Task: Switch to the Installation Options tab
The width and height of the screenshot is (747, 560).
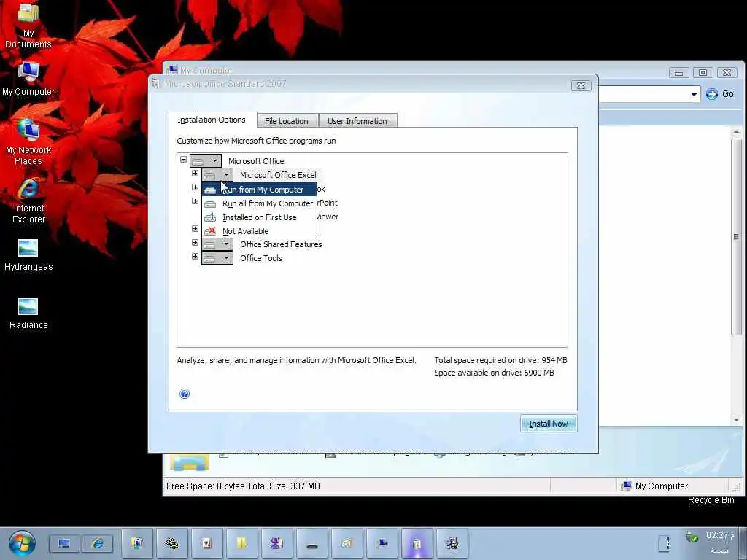Action: [x=212, y=120]
